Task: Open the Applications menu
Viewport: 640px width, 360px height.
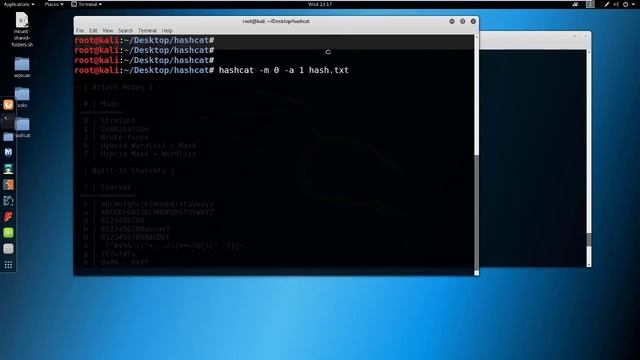Action: tap(19, 4)
